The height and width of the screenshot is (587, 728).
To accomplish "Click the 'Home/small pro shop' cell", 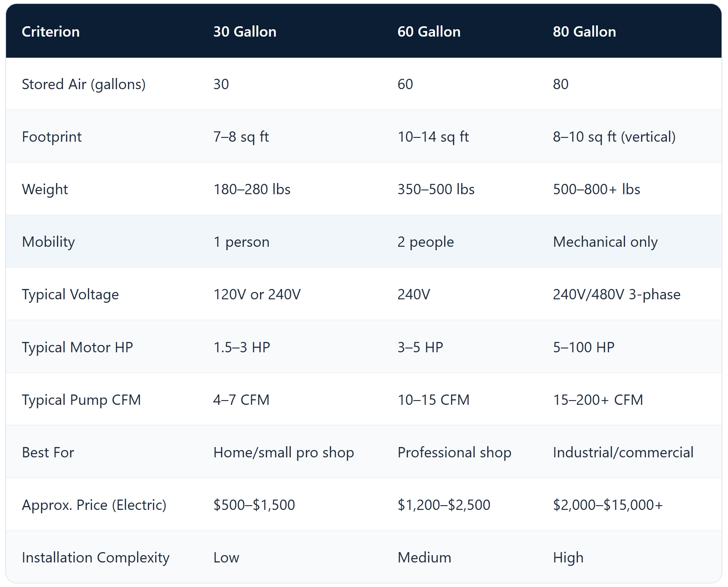I will coord(284,453).
